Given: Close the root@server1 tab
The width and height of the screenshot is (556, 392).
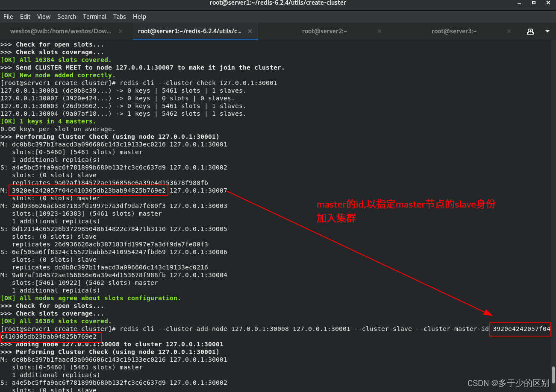Looking at the screenshot, I should [250, 31].
